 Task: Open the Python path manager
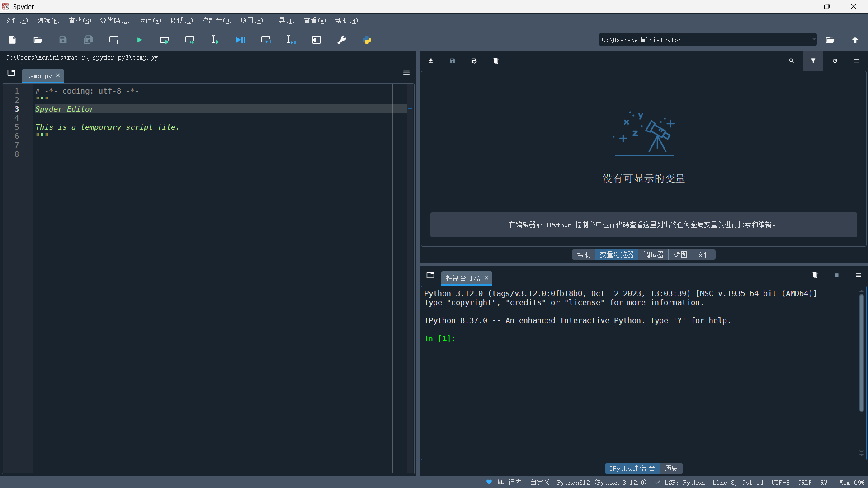(x=368, y=40)
